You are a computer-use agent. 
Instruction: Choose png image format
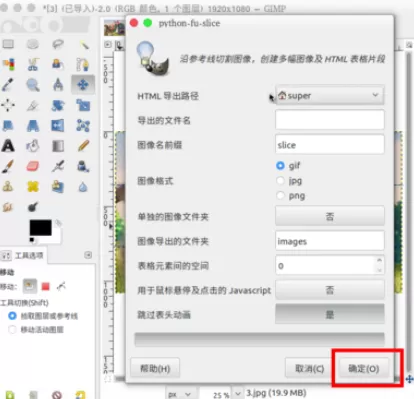click(x=280, y=196)
